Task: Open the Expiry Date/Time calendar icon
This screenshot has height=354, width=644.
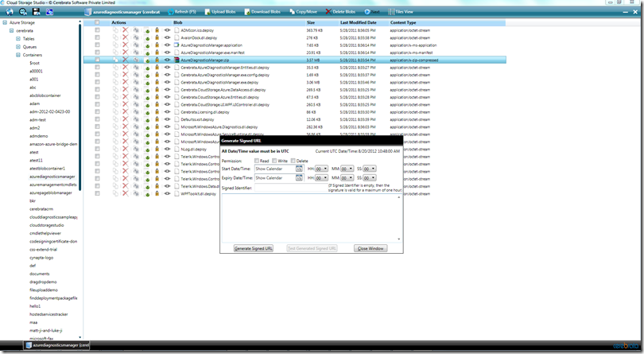Action: (x=299, y=177)
